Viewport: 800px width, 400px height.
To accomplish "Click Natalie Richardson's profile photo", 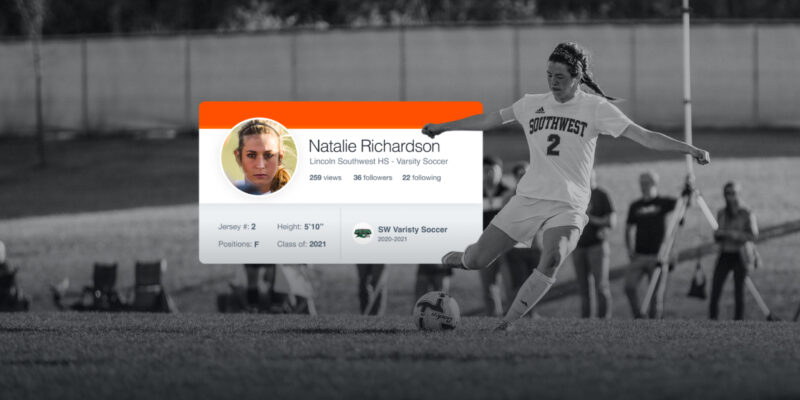I will point(259,157).
